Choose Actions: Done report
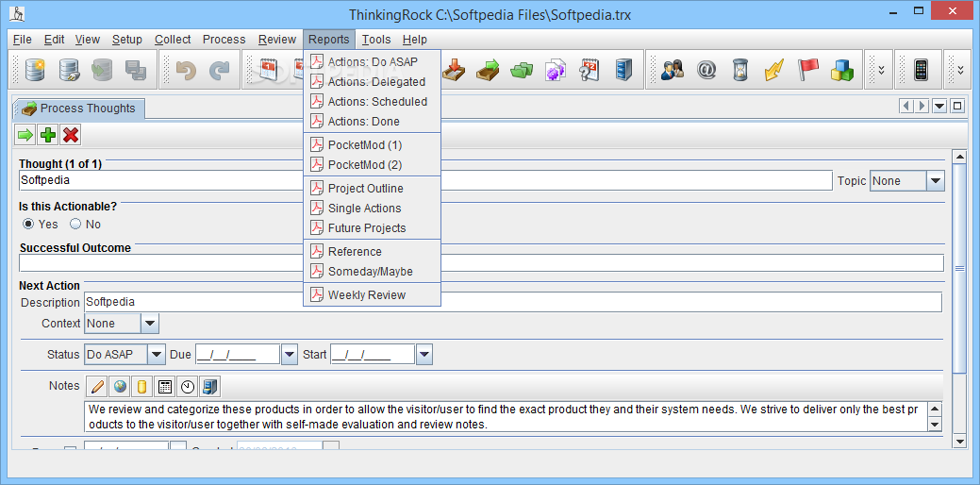 372,121
